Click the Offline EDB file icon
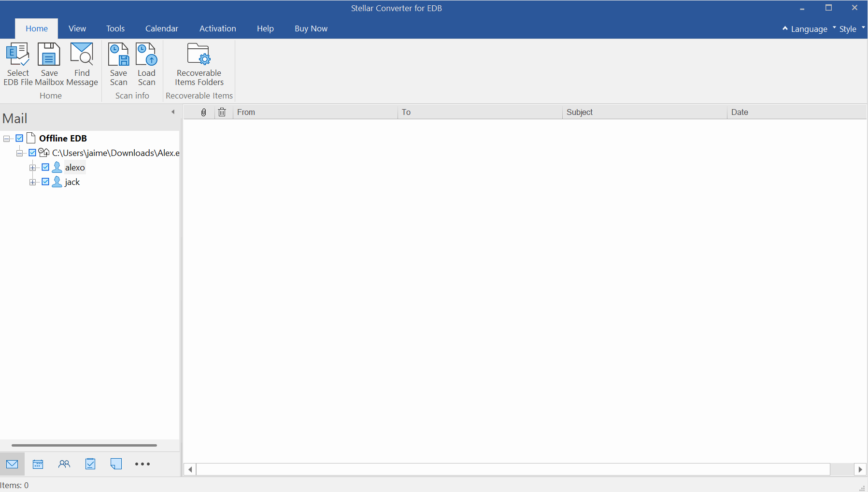 coord(31,138)
